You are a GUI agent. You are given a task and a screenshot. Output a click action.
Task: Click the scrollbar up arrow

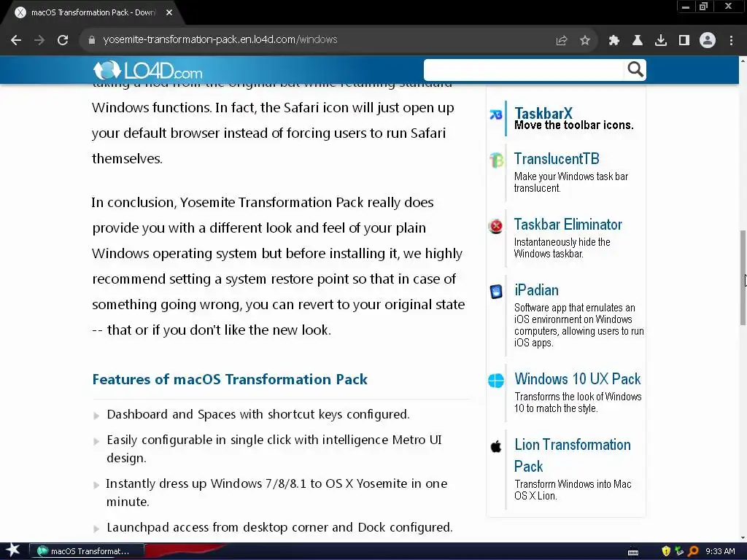[x=743, y=61]
